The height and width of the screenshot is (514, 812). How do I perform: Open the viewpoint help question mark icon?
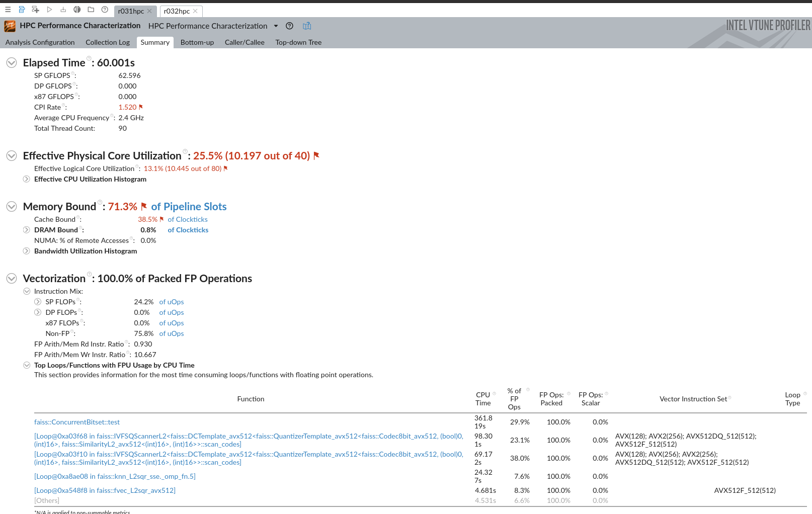(x=289, y=26)
